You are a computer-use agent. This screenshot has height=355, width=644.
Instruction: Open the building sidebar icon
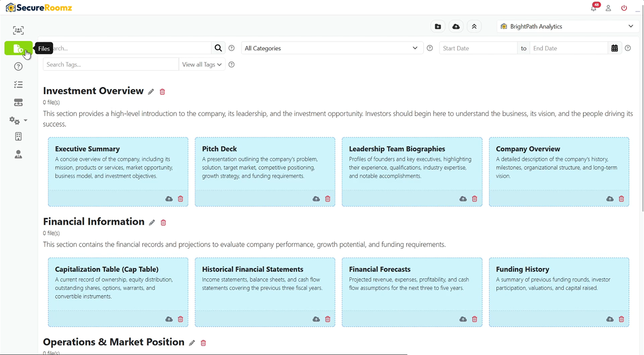[x=18, y=136]
